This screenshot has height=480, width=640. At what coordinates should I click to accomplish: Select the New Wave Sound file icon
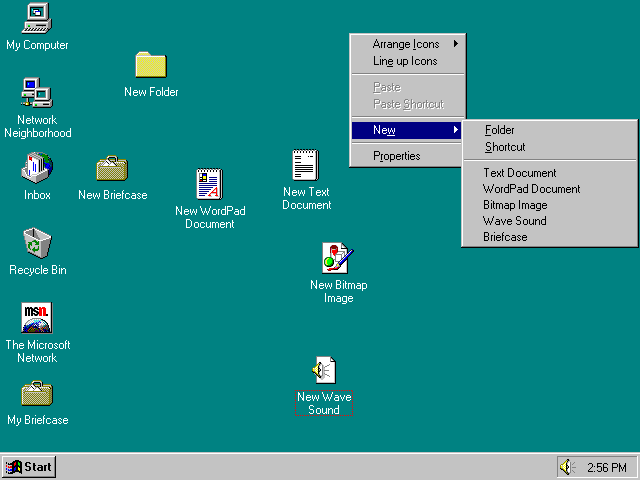click(324, 370)
